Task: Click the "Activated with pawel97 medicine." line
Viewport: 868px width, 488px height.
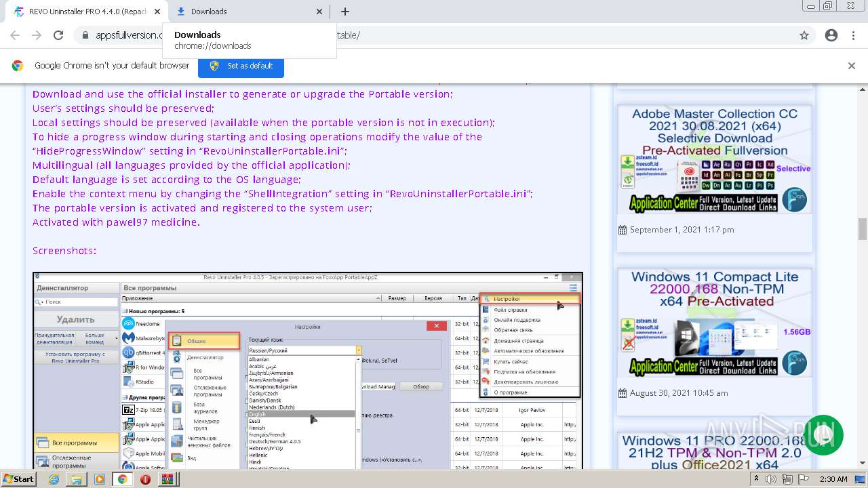Action: [116, 222]
